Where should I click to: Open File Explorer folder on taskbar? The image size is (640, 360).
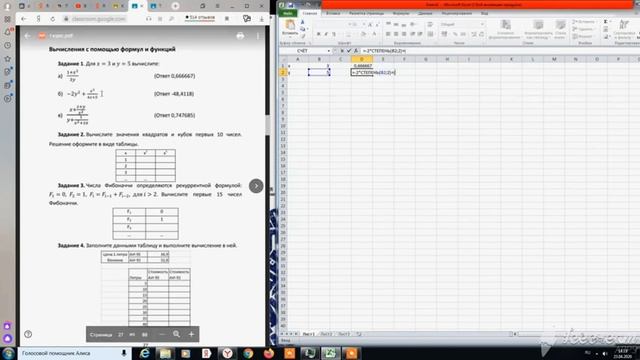coord(165,353)
